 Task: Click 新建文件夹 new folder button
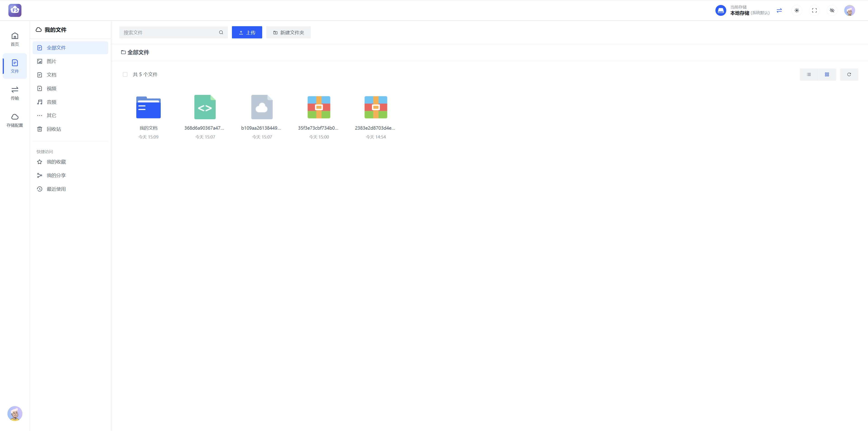[x=288, y=32]
